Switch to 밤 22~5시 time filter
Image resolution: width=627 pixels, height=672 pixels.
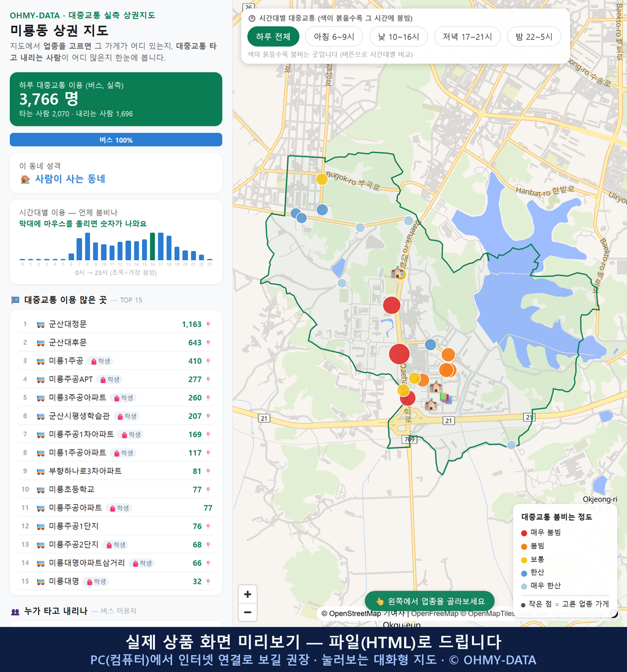tap(534, 37)
